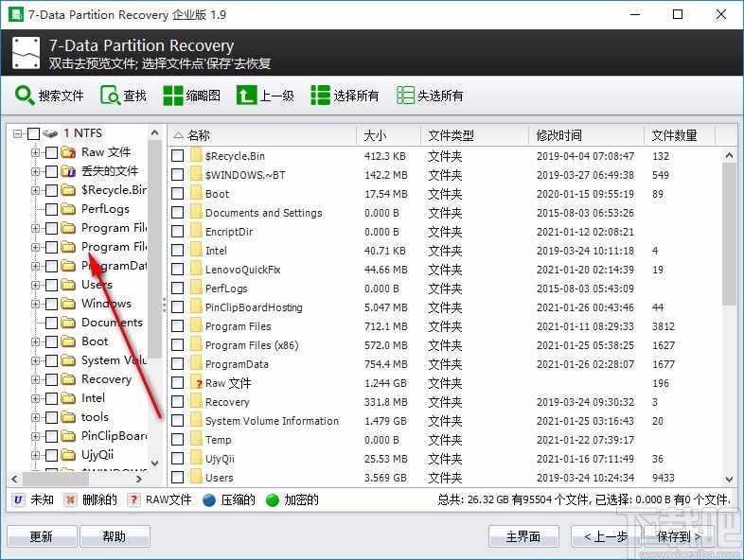
Task: Select the EncriptDir folder name
Action: 229,232
